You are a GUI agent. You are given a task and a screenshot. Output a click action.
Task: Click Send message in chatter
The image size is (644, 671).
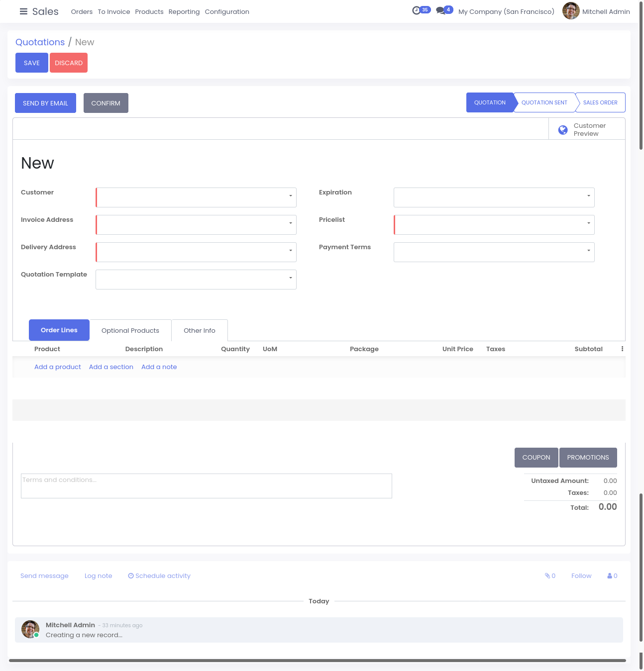click(44, 575)
